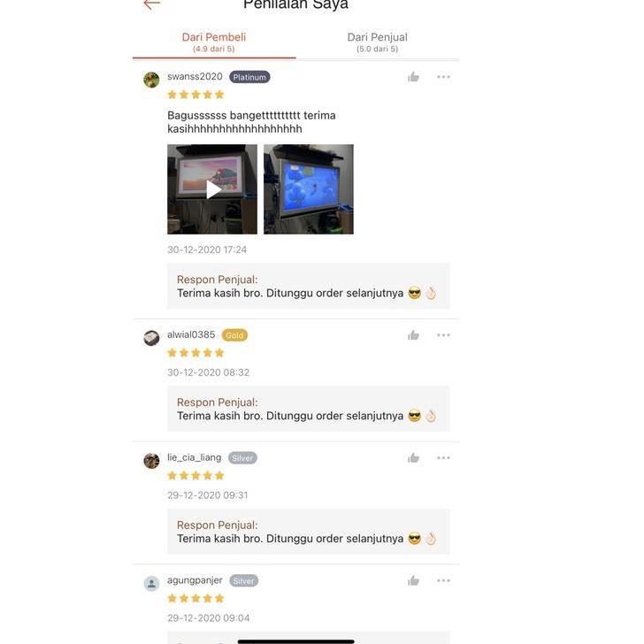Open more options for alwial0385's review
The width and height of the screenshot is (644, 644).
coord(443,335)
